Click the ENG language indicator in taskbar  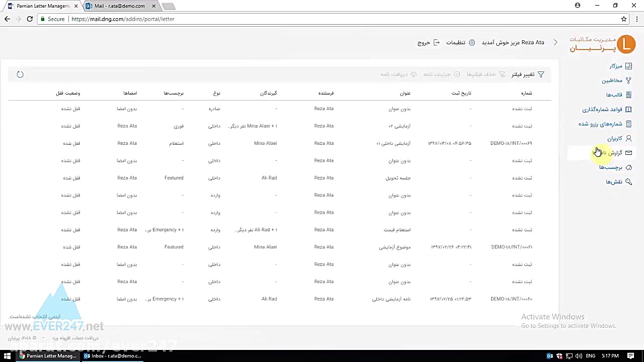click(591, 356)
